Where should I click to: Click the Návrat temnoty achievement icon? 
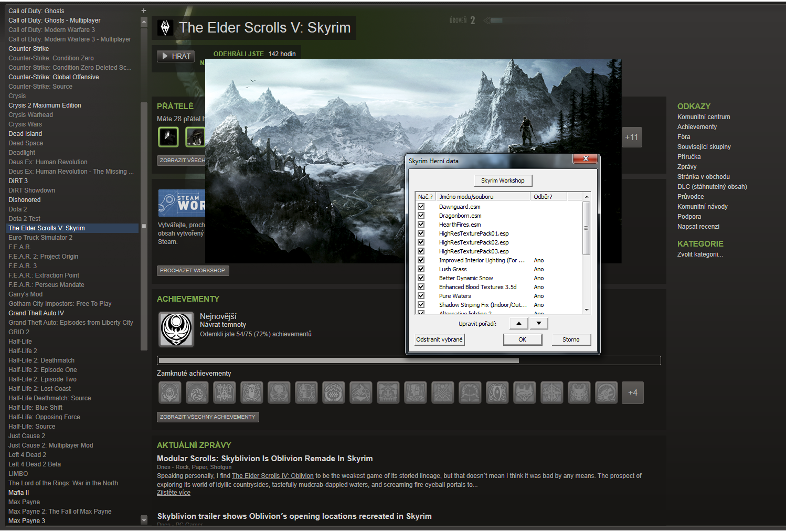point(176,329)
